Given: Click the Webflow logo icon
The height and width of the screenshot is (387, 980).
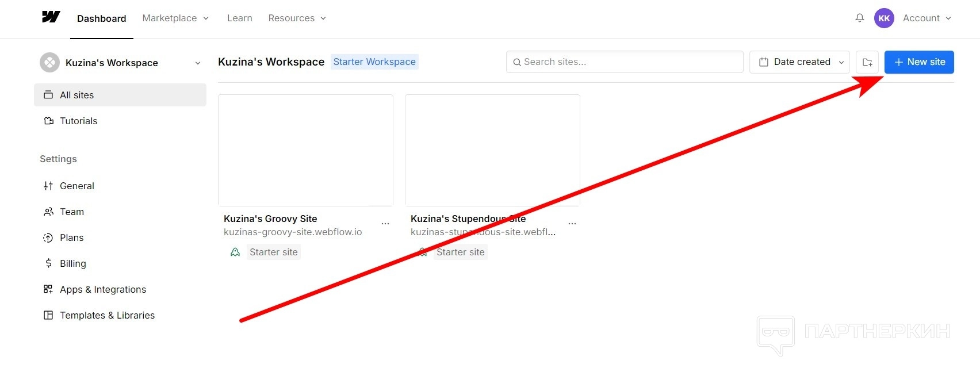Looking at the screenshot, I should click(51, 17).
